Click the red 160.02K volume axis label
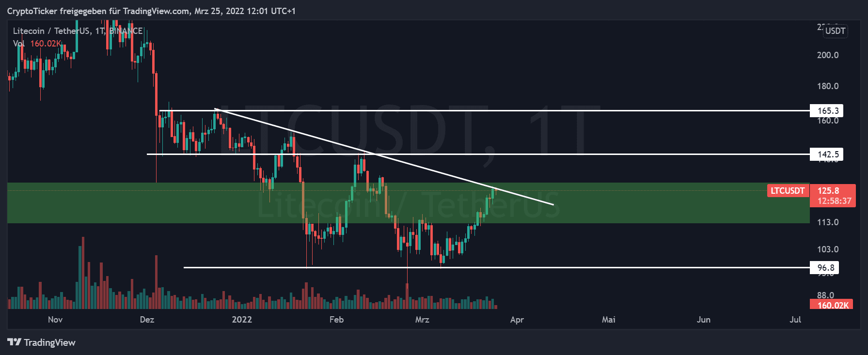The width and height of the screenshot is (868, 355). point(832,305)
